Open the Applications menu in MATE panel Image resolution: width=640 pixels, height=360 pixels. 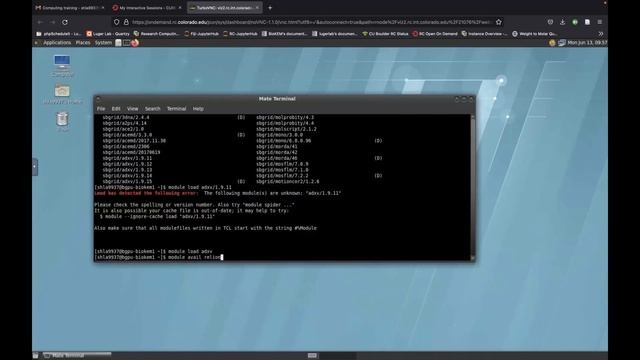pyautogui.click(x=57, y=42)
